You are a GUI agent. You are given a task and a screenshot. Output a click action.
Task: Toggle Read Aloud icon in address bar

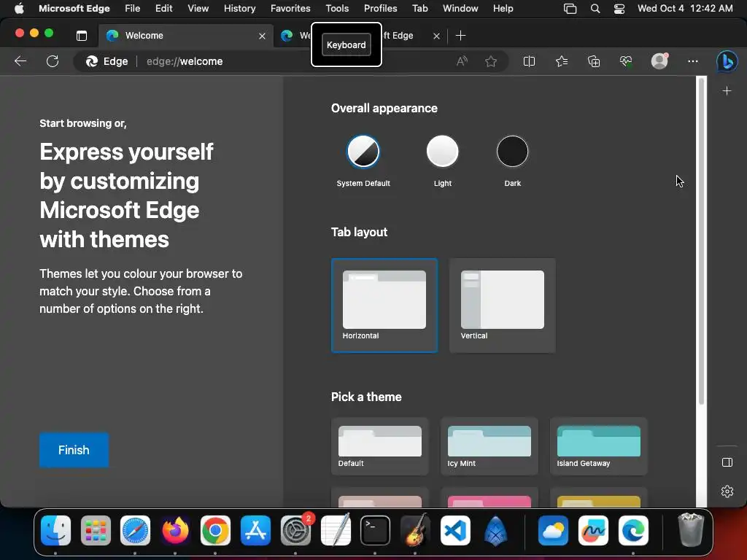click(462, 61)
